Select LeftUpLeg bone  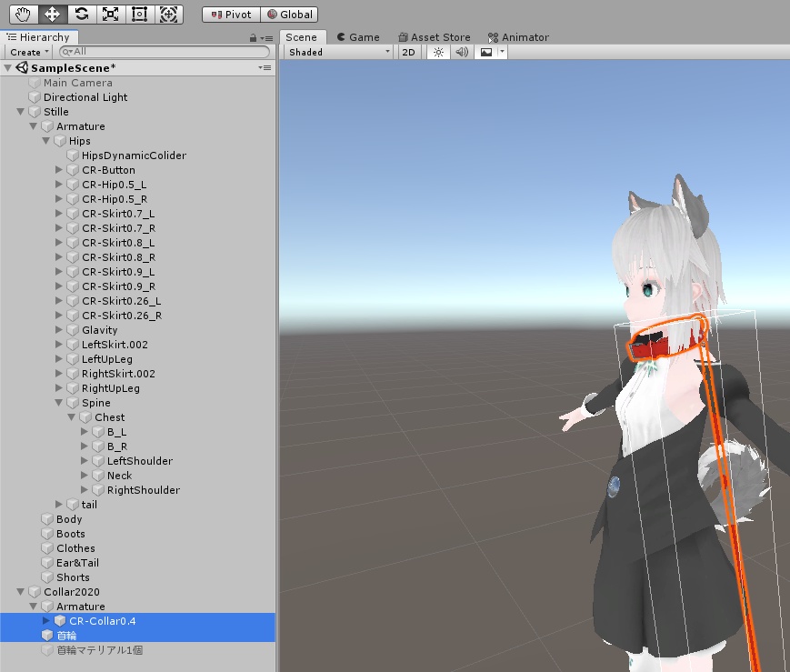click(x=106, y=359)
